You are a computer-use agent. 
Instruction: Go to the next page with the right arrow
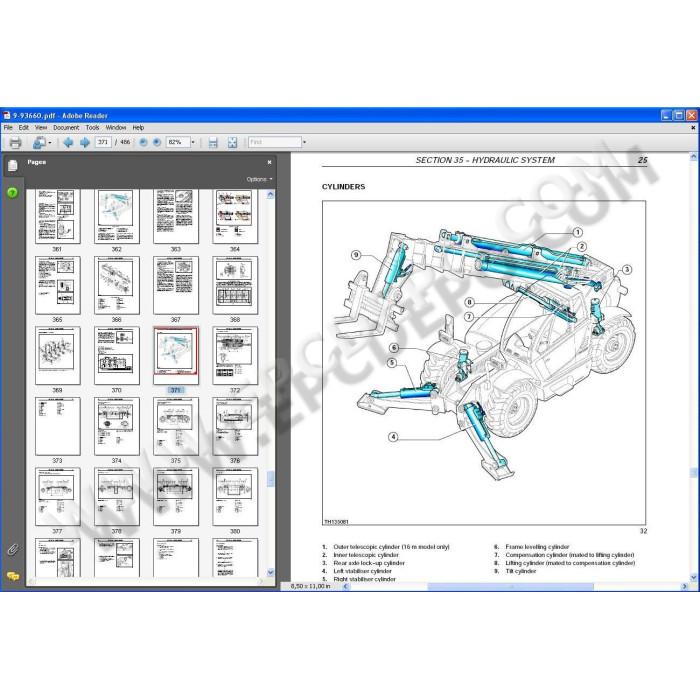point(84,142)
